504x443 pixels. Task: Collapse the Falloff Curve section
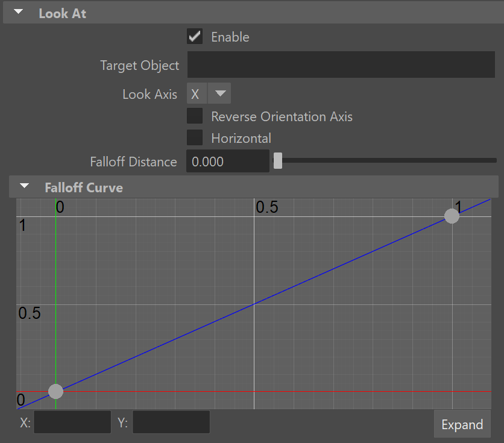pyautogui.click(x=25, y=186)
